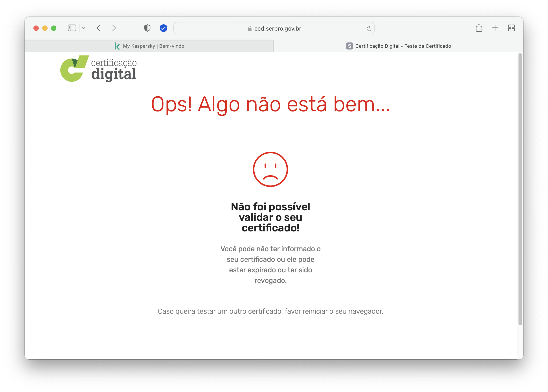The image size is (548, 392).
Task: Click the Kaspersky tab favicon
Action: click(x=117, y=46)
